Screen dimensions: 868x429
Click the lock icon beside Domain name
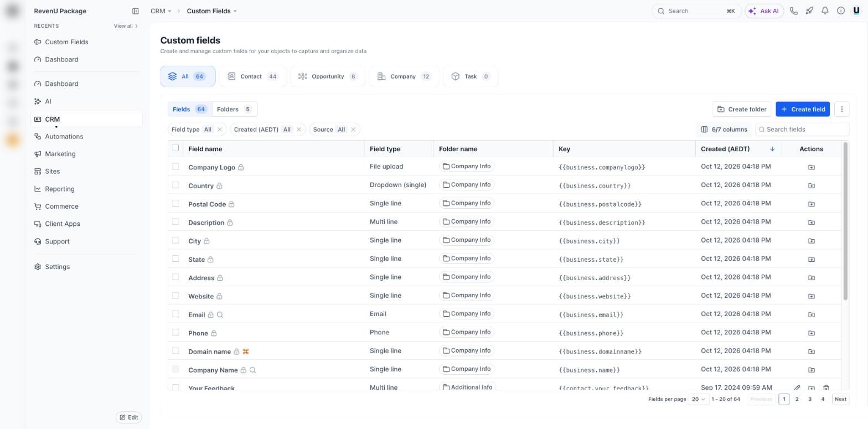click(236, 352)
